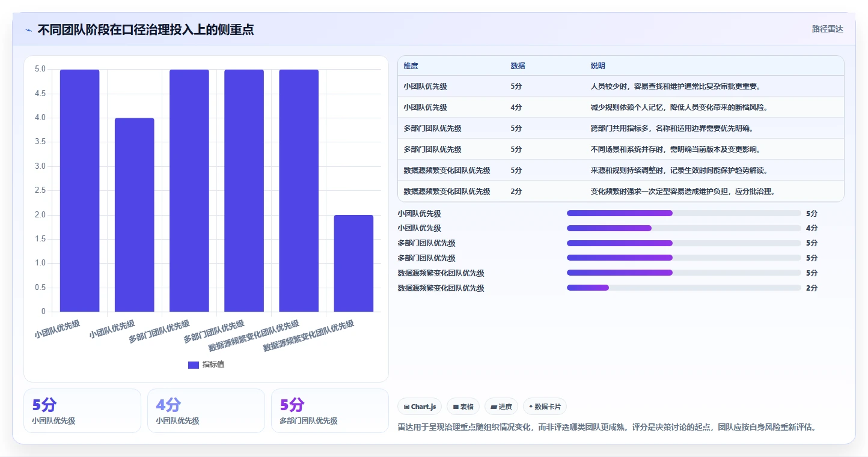Click the 小团队优先级 chart bar reaching 4.0
The width and height of the screenshot is (868, 457).
pos(135,215)
